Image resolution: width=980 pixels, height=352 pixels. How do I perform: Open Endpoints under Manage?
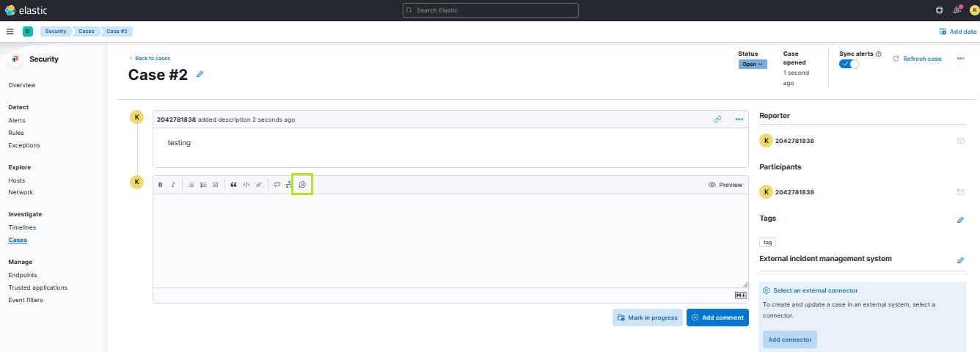[x=23, y=275]
